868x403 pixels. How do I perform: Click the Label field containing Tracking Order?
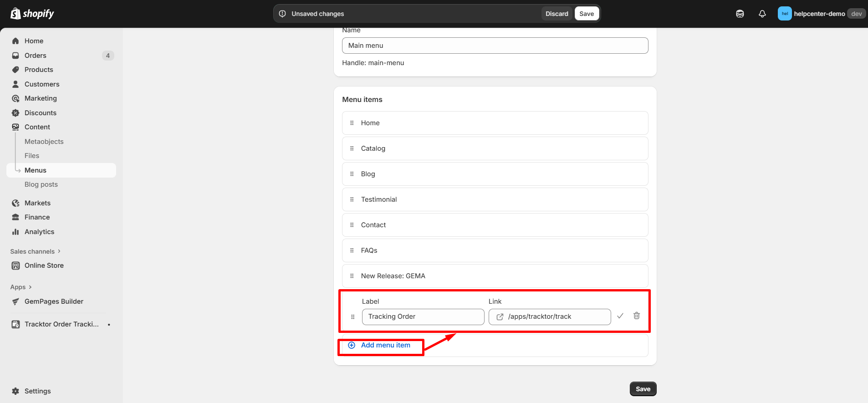423,317
